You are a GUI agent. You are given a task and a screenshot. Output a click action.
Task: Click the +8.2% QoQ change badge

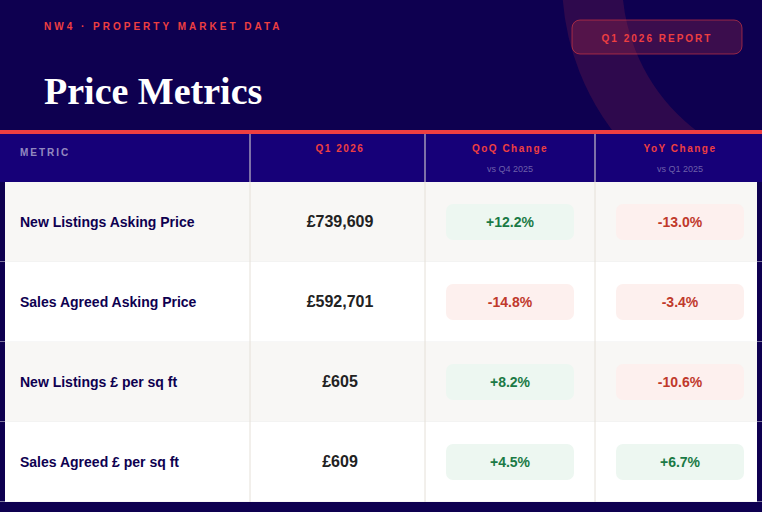click(x=510, y=382)
